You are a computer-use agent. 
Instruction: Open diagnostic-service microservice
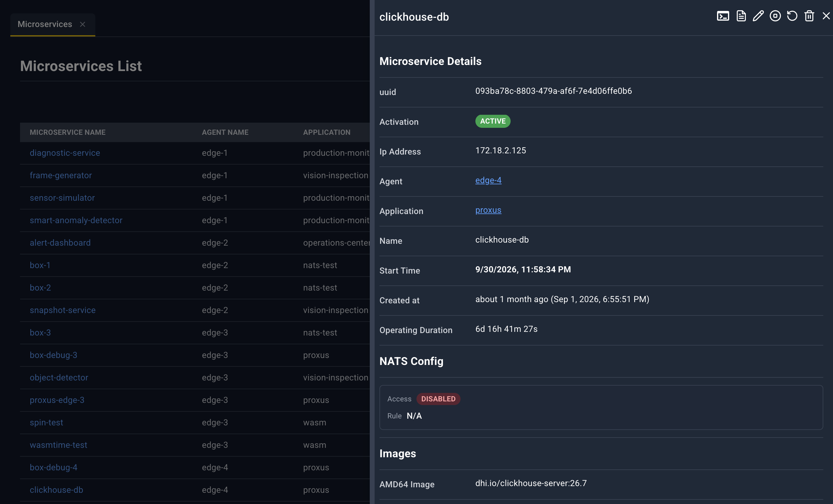[65, 153]
